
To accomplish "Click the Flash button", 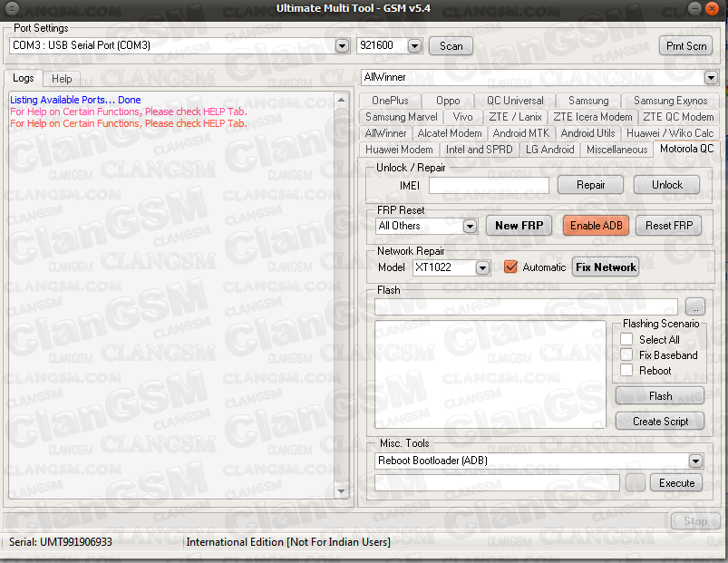I will [660, 396].
